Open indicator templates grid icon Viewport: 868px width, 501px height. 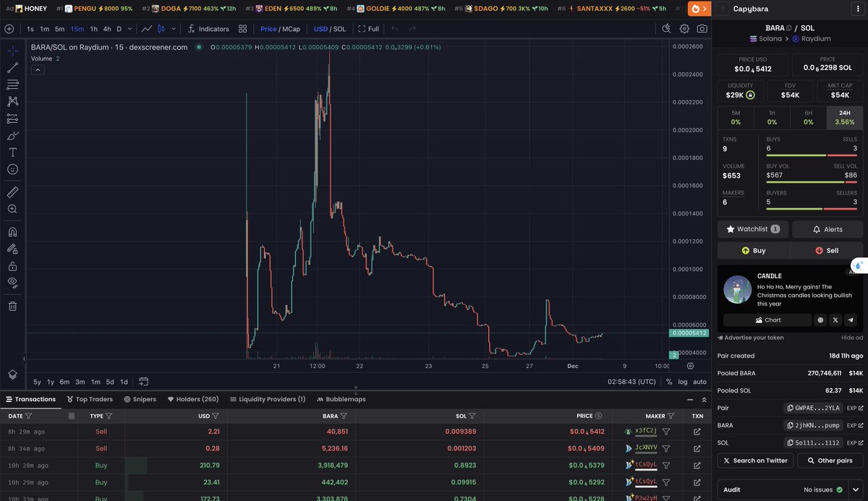click(x=243, y=29)
